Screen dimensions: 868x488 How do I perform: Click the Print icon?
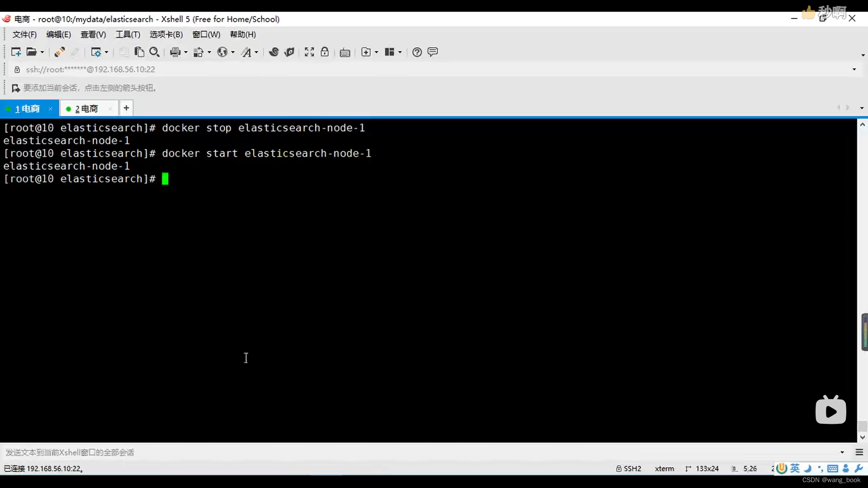(175, 52)
